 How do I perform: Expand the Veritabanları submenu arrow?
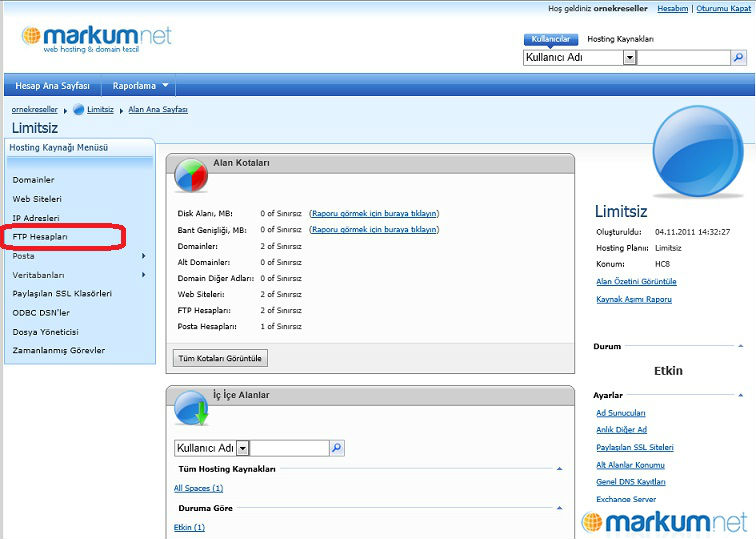point(143,275)
